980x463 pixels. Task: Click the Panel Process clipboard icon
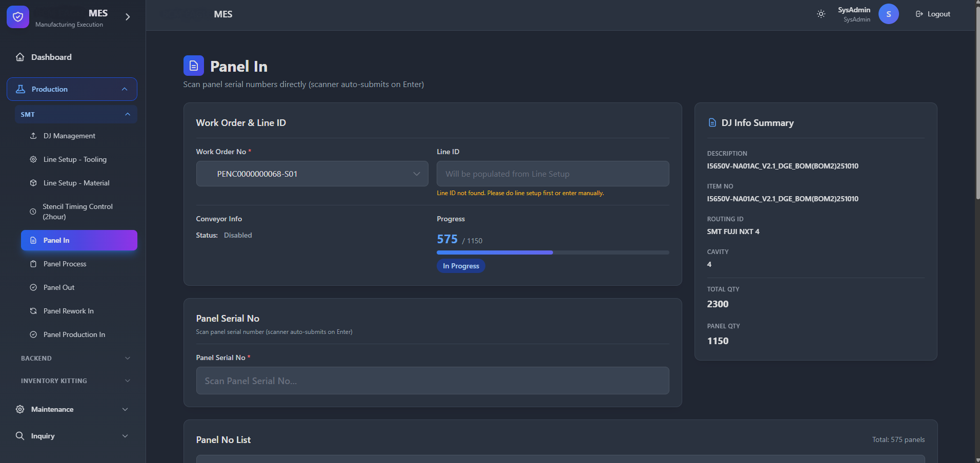(33, 264)
